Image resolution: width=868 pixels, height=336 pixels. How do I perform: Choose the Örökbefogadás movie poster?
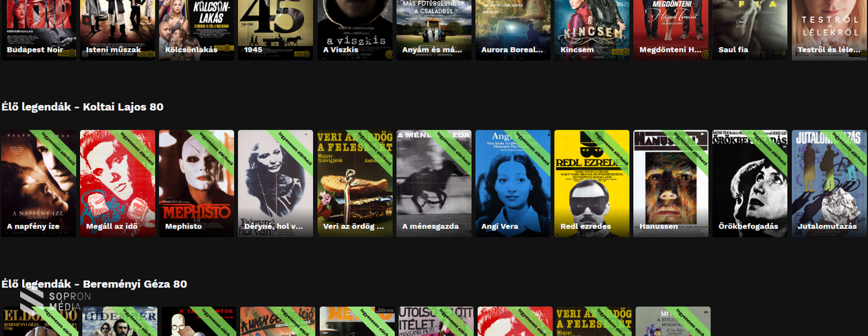pos(750,183)
